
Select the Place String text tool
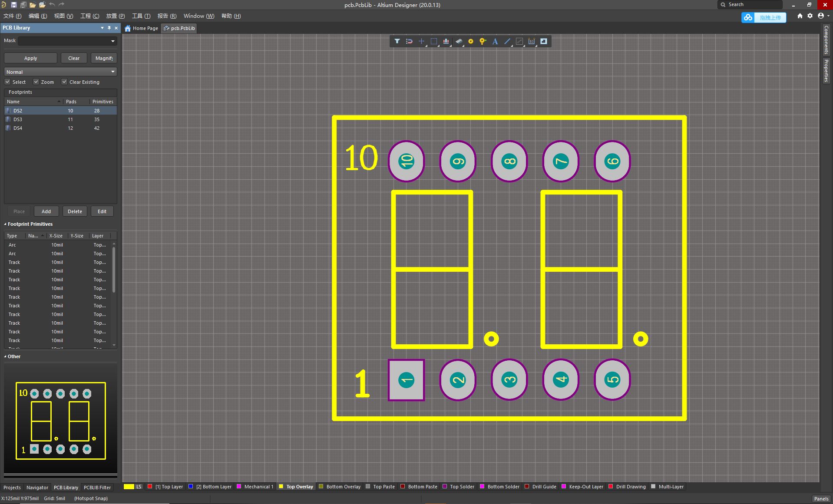coord(495,41)
